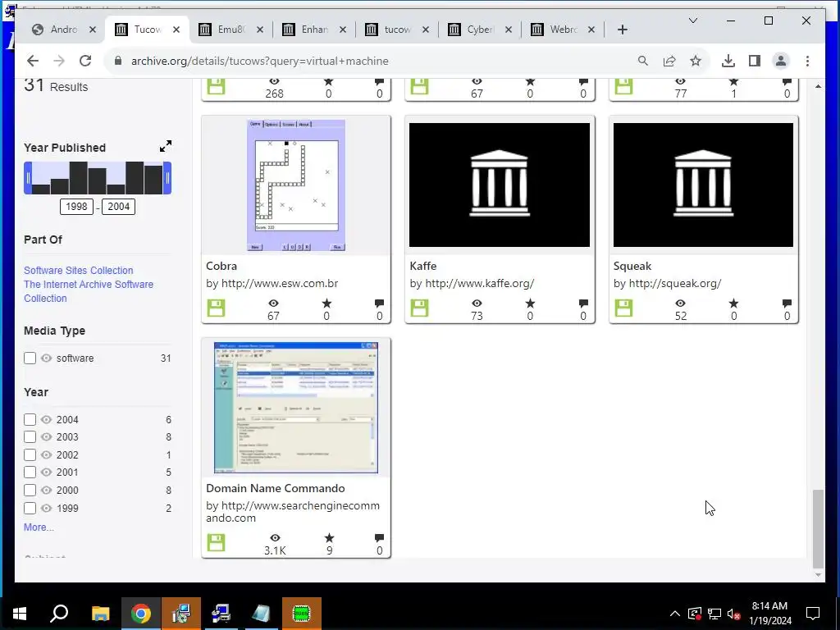Open File Explorer from taskbar
Viewport: 840px width, 630px height.
coord(100,614)
